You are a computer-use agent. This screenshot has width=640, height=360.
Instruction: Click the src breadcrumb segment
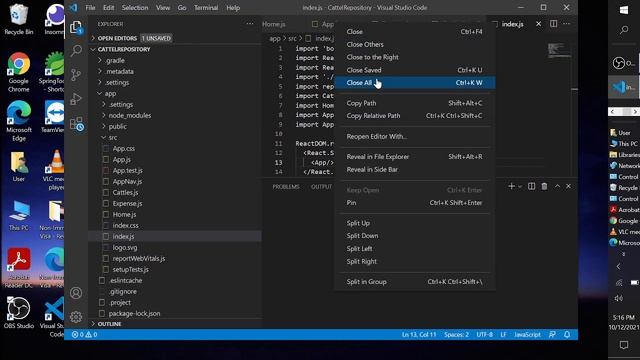coord(292,38)
